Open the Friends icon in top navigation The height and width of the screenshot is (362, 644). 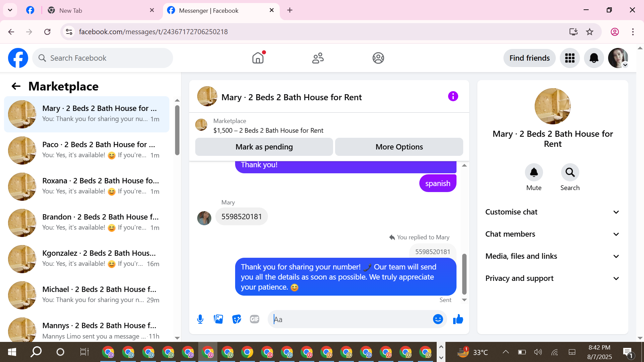[x=318, y=58]
